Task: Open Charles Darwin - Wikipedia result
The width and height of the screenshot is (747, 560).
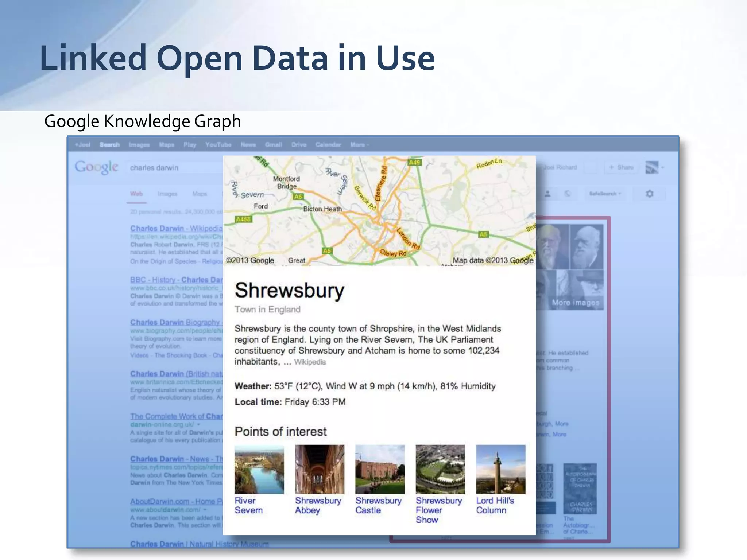Action: click(176, 228)
